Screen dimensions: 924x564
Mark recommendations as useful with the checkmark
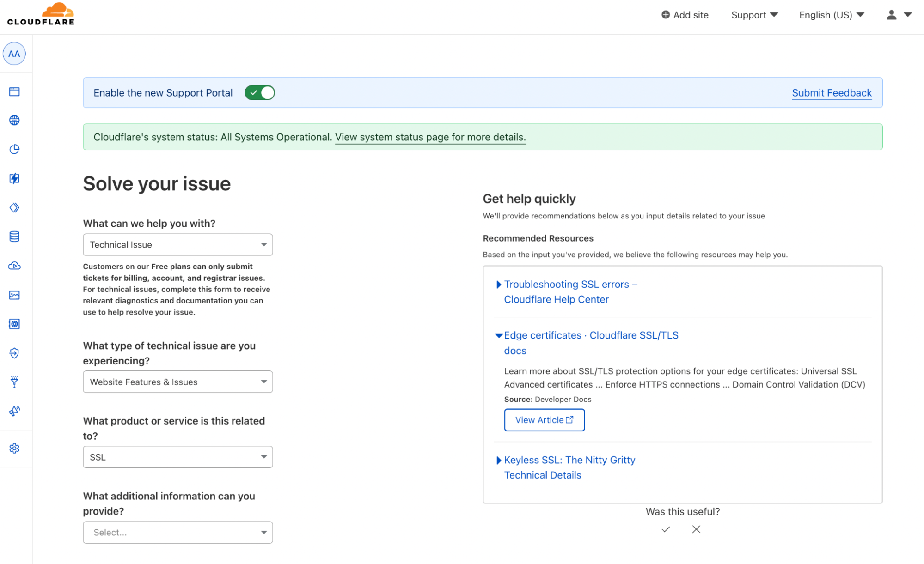[x=666, y=529]
